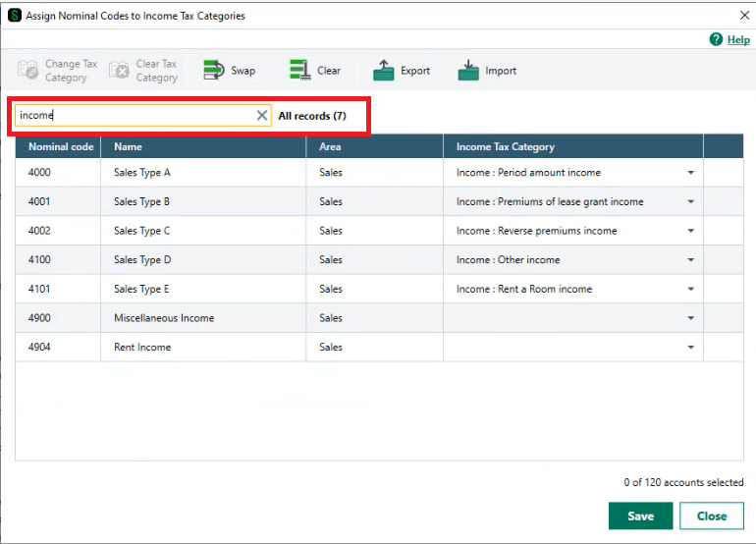Click the Sales Type B name

pos(141,201)
